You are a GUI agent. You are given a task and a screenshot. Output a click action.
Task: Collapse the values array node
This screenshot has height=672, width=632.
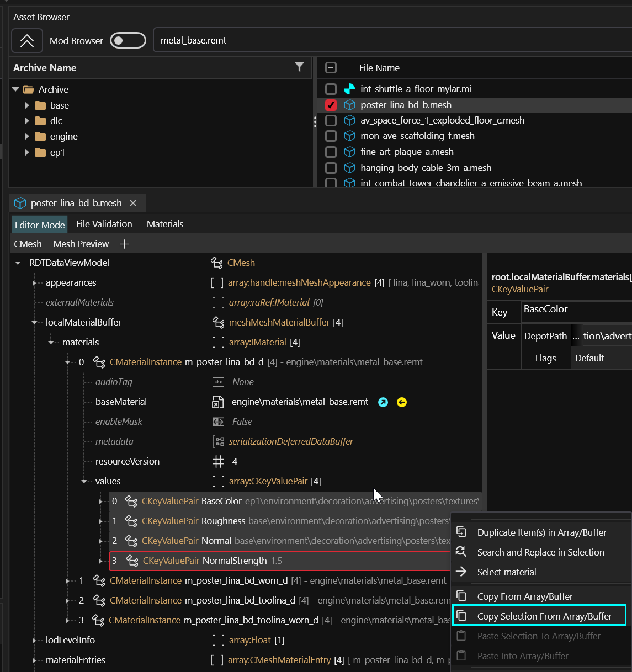click(x=84, y=481)
